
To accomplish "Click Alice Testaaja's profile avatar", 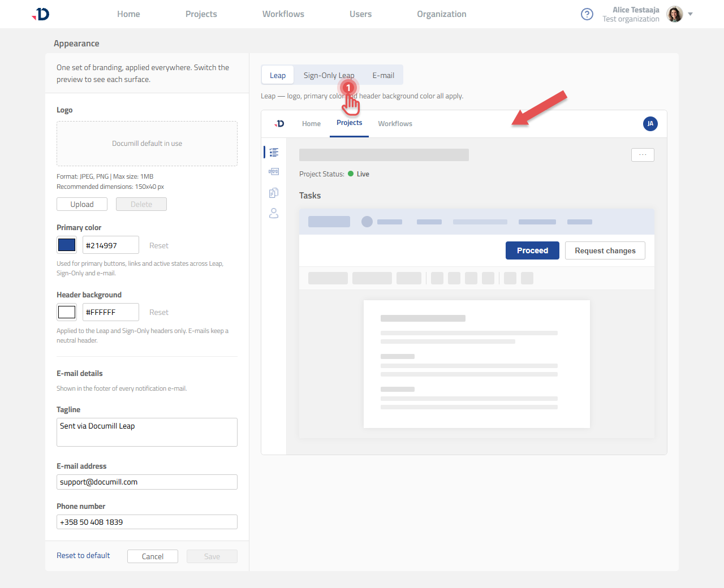I will point(675,14).
